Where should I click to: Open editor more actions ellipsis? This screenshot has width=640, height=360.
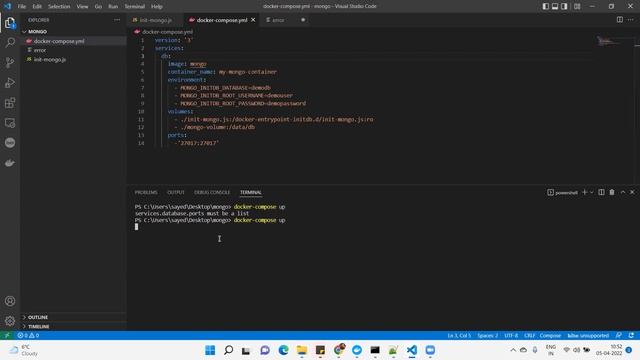(x=631, y=20)
